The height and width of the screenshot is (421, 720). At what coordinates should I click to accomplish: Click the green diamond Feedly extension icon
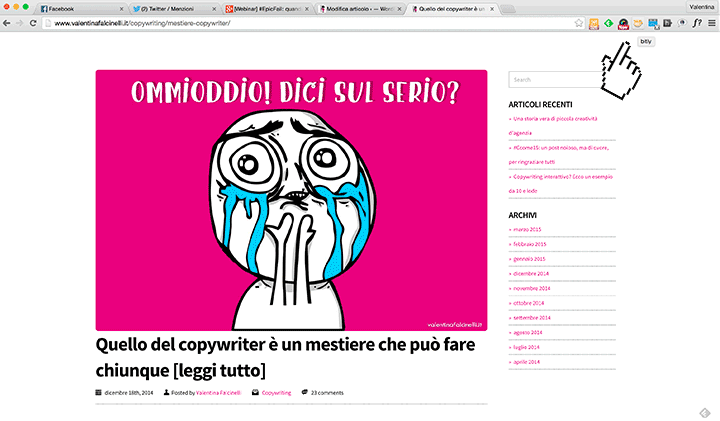coord(608,23)
